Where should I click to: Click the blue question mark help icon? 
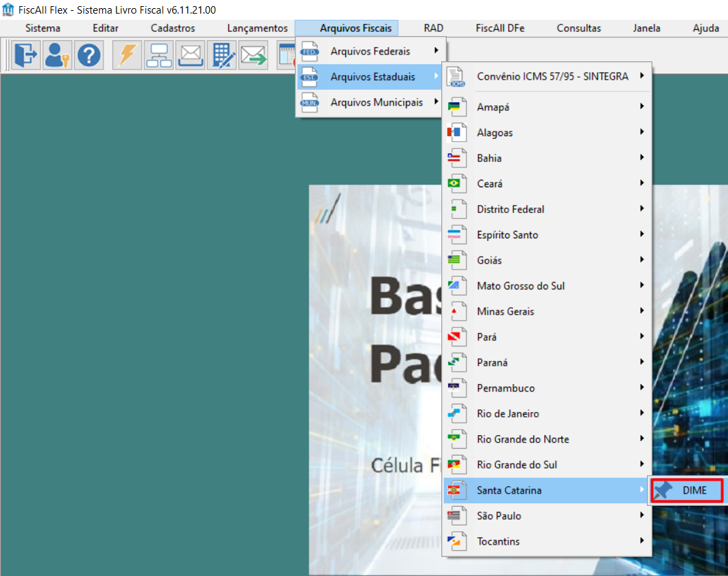[89, 55]
